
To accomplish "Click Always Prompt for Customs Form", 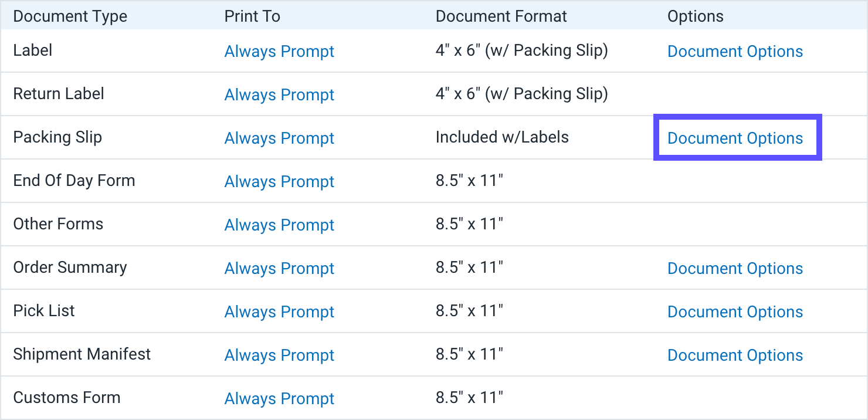I will pos(279,398).
